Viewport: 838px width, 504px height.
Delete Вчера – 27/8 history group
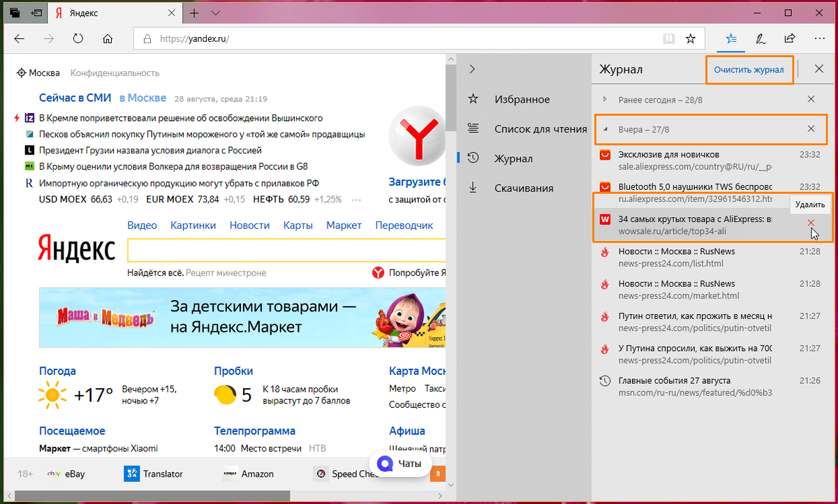[x=811, y=128]
